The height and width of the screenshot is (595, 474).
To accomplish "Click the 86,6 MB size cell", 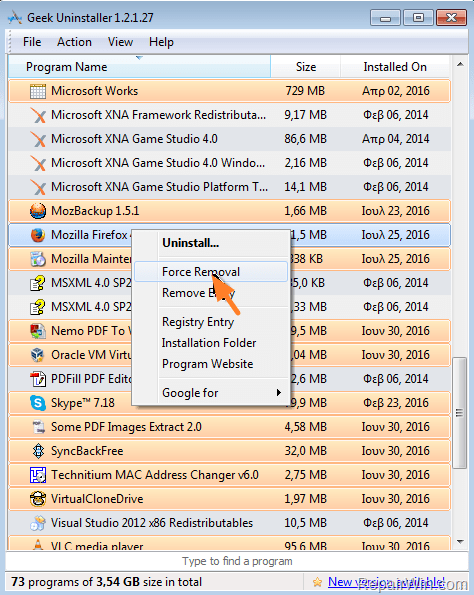I will click(306, 139).
